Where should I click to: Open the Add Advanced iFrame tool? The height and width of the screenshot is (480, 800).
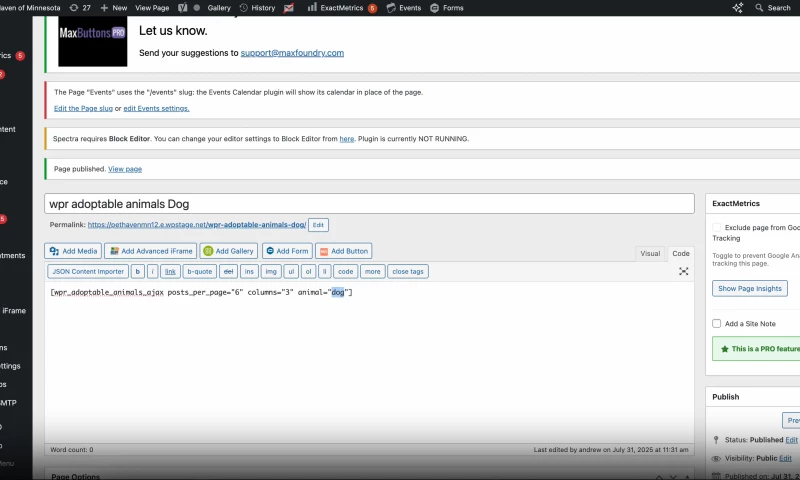150,251
